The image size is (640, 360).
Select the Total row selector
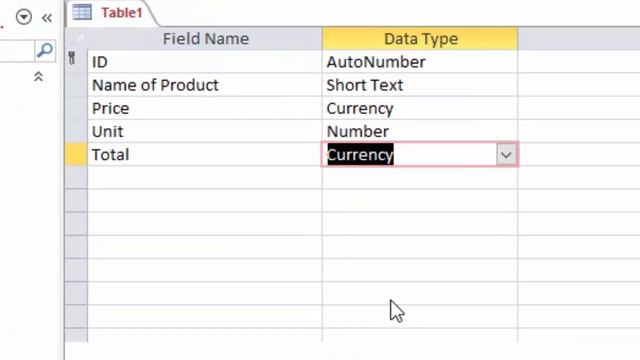click(x=76, y=155)
